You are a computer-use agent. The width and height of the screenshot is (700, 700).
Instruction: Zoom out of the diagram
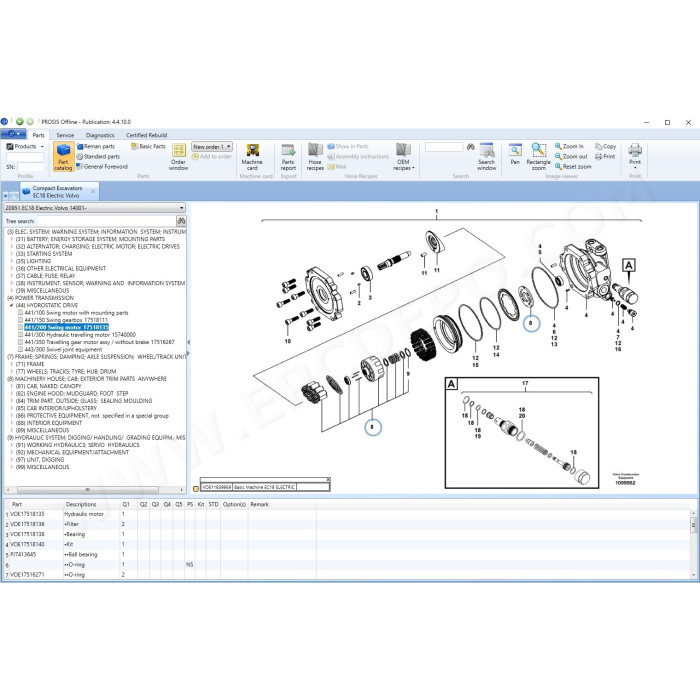coord(571,157)
